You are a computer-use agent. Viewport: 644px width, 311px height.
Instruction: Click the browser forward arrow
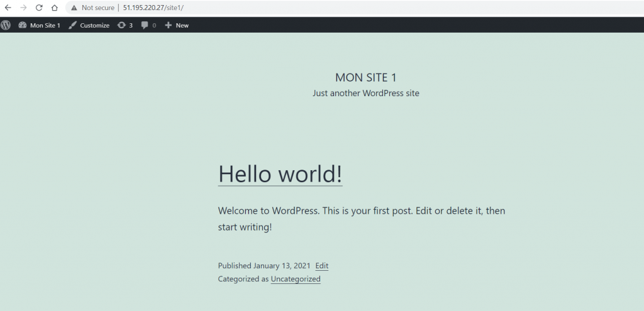(x=23, y=8)
